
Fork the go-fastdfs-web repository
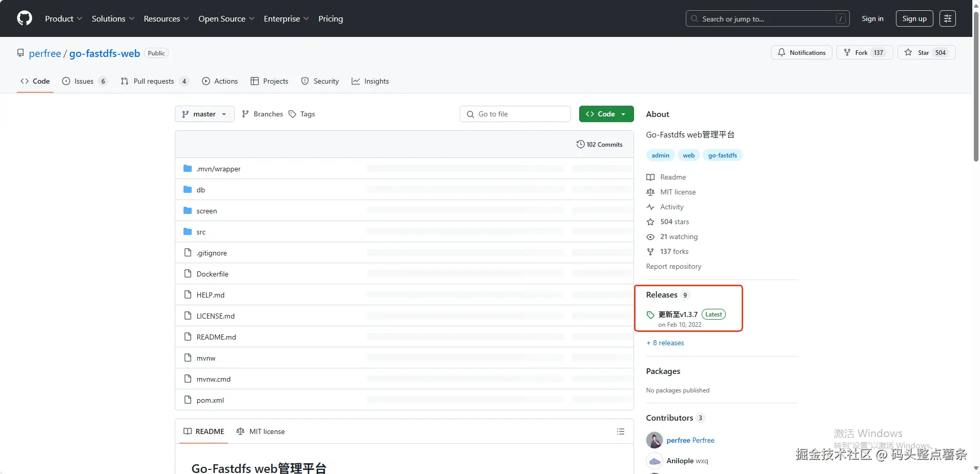(865, 52)
